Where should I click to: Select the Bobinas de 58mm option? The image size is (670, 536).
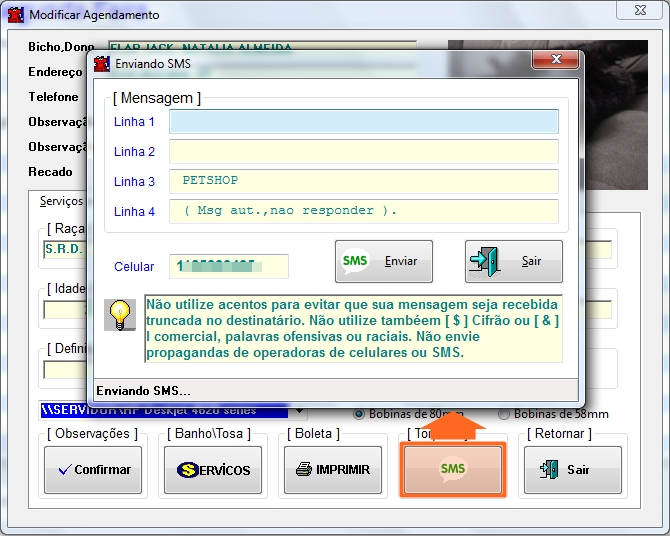[x=504, y=414]
